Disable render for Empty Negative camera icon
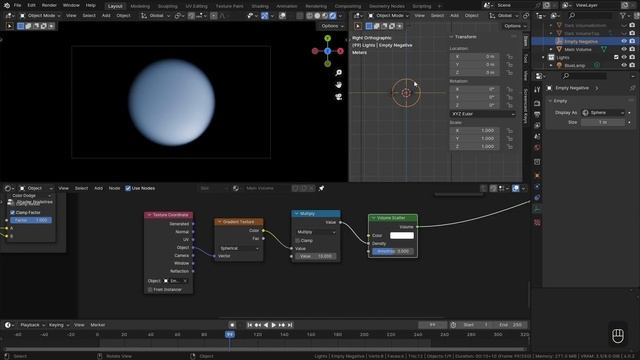The height and width of the screenshot is (360, 640). tap(632, 41)
